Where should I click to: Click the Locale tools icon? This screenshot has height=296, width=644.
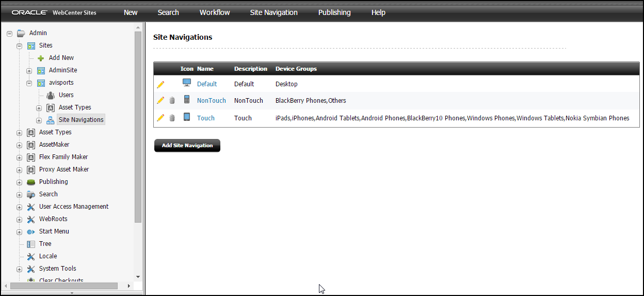tap(31, 256)
